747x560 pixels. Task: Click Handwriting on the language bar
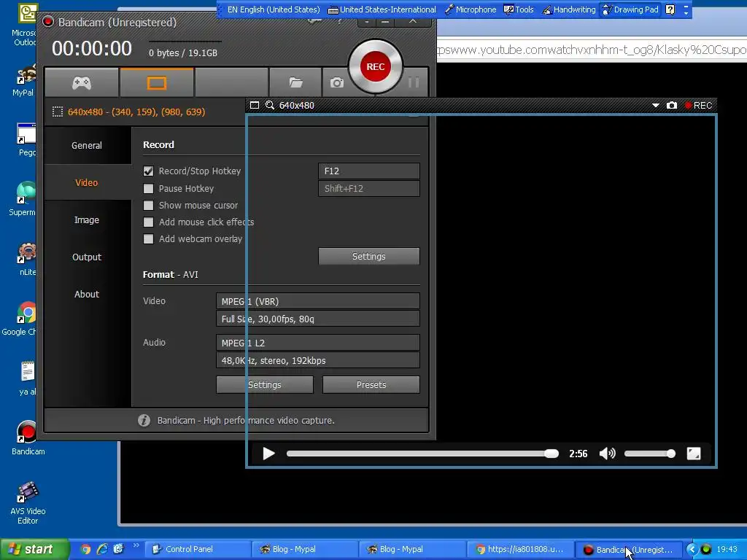pyautogui.click(x=569, y=9)
